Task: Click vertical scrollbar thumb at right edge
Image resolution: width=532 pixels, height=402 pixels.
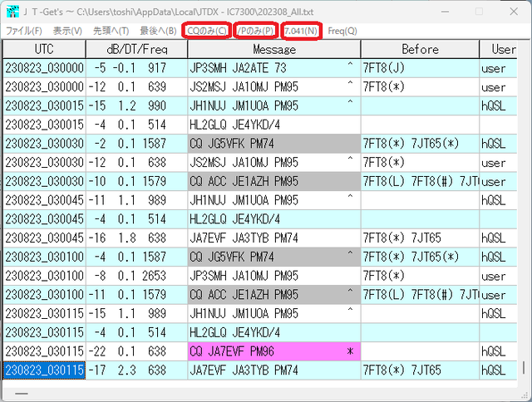Action: click(524, 368)
